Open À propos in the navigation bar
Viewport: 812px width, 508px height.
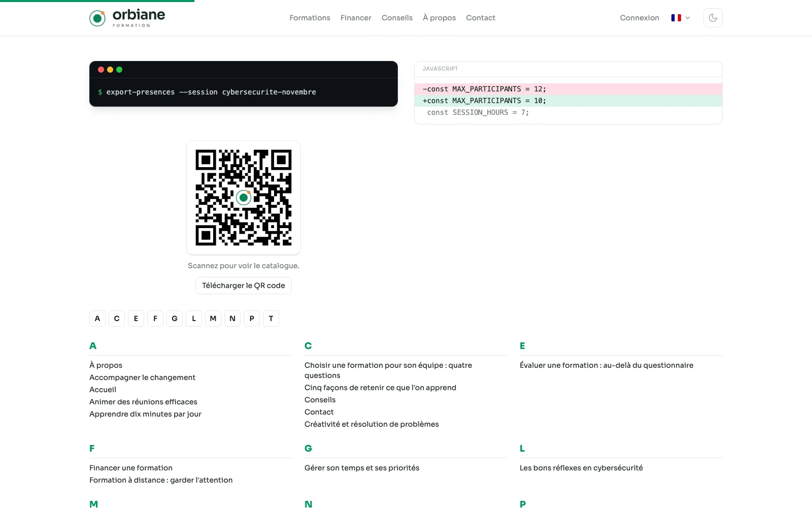[439, 18]
